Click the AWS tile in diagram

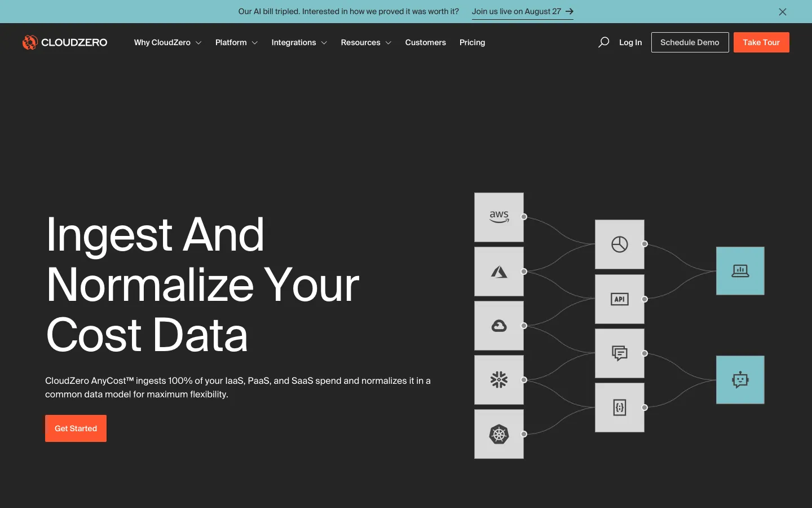click(x=499, y=217)
